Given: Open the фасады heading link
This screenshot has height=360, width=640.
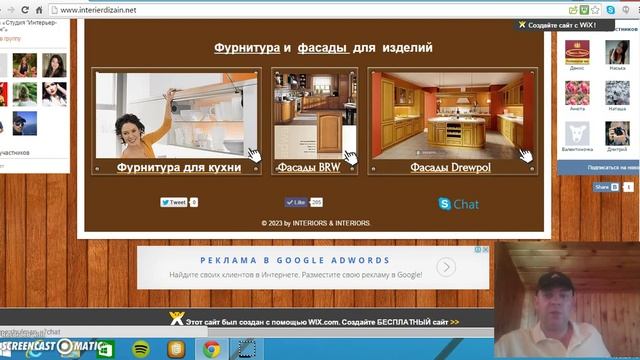Looking at the screenshot, I should (x=323, y=48).
